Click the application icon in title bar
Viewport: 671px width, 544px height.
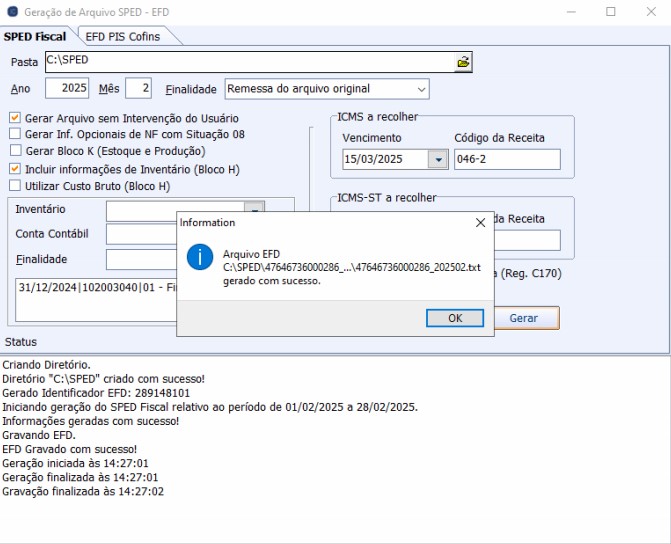click(x=11, y=11)
